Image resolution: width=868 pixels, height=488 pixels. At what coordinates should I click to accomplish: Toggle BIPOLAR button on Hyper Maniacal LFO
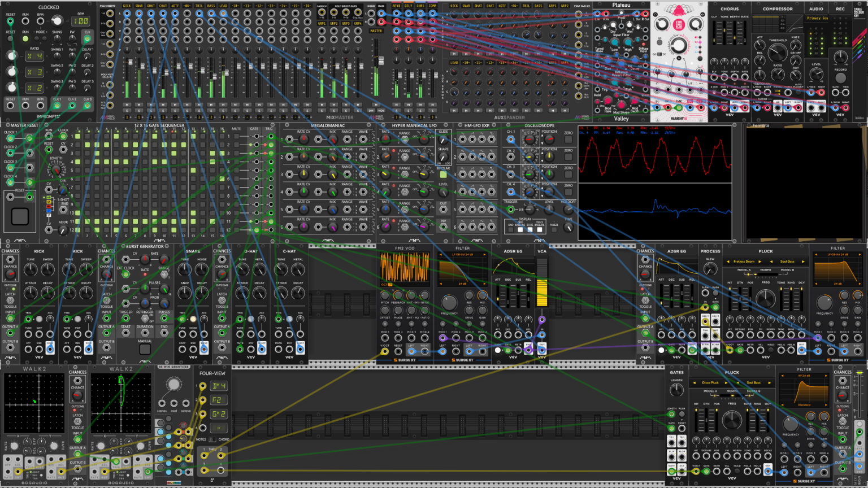coord(443,175)
